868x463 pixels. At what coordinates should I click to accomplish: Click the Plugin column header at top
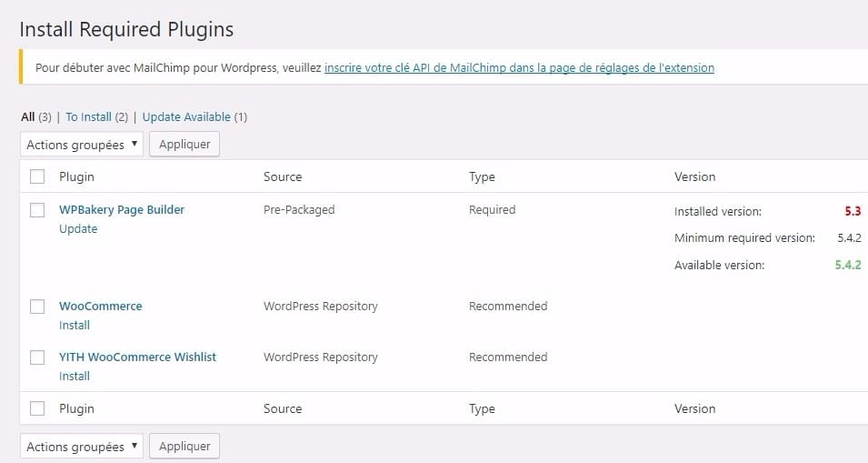click(76, 176)
